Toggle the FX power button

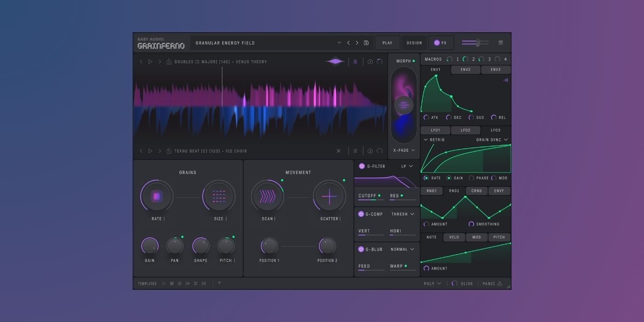pyautogui.click(x=437, y=43)
